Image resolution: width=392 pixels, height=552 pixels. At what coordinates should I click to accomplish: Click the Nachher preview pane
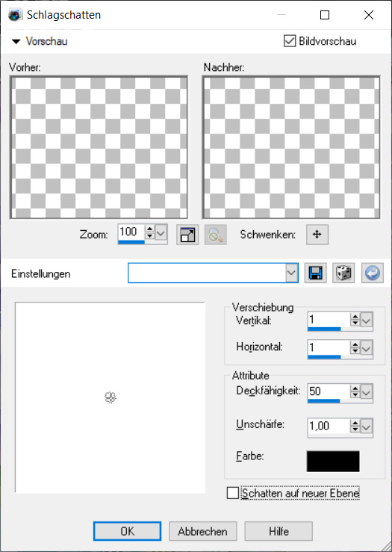tap(291, 147)
